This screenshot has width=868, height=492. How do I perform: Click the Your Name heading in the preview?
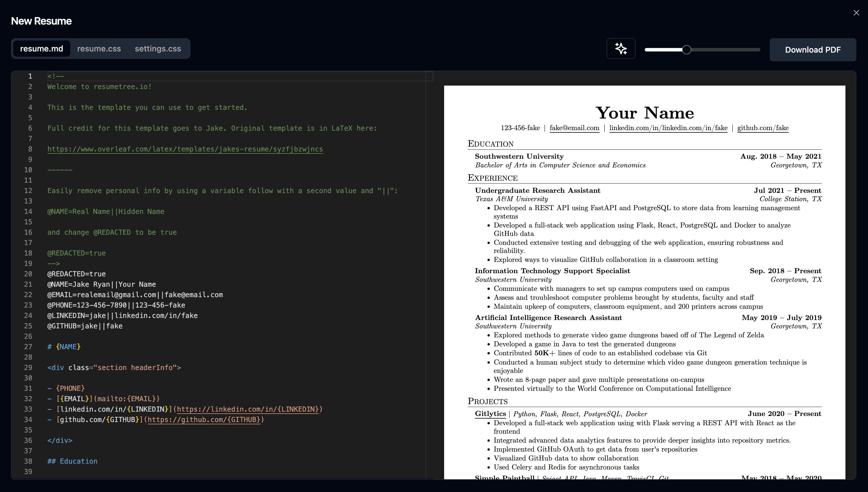point(644,113)
